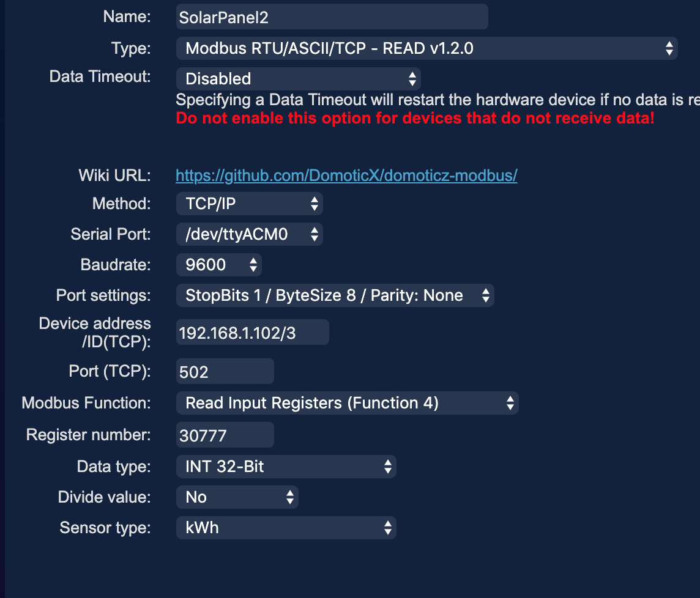Click the stepper arrows on the Type selector

[670, 48]
